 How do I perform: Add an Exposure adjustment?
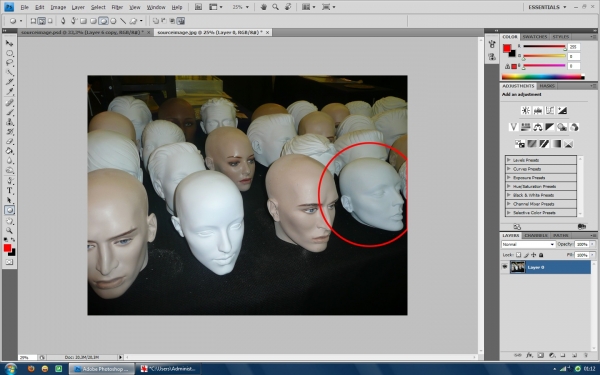coord(562,111)
